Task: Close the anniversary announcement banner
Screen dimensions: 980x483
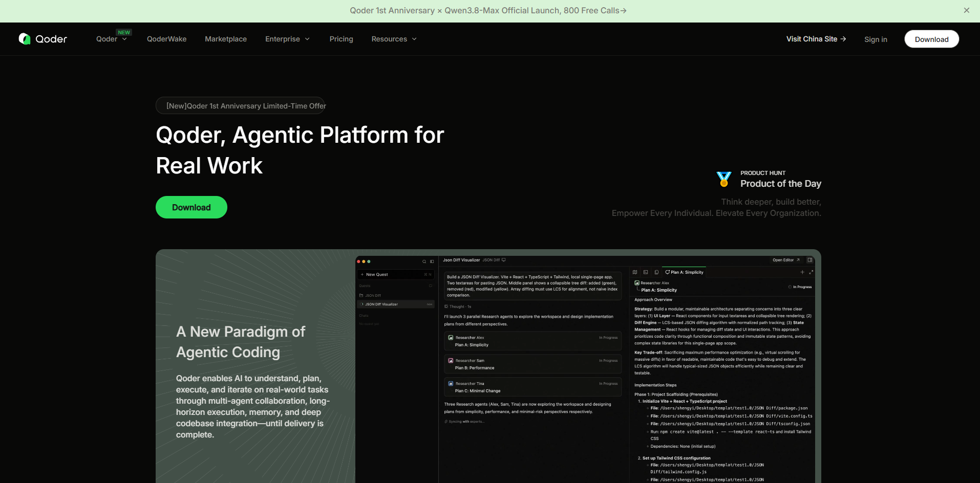Action: click(x=967, y=10)
